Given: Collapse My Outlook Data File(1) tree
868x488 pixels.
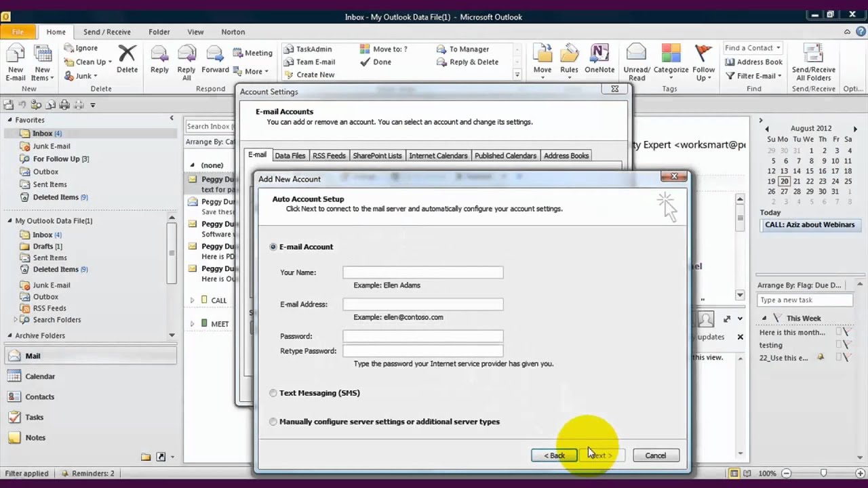Looking at the screenshot, I should click(x=10, y=221).
